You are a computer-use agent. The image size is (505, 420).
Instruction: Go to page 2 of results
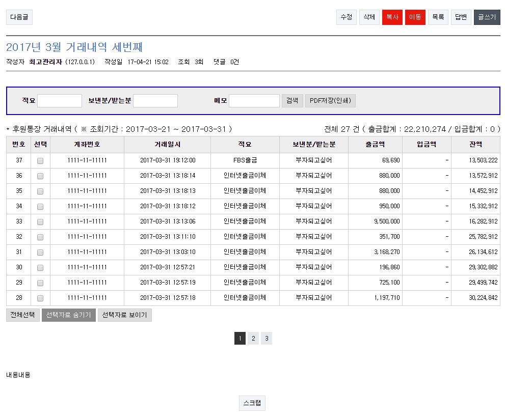[x=253, y=339]
